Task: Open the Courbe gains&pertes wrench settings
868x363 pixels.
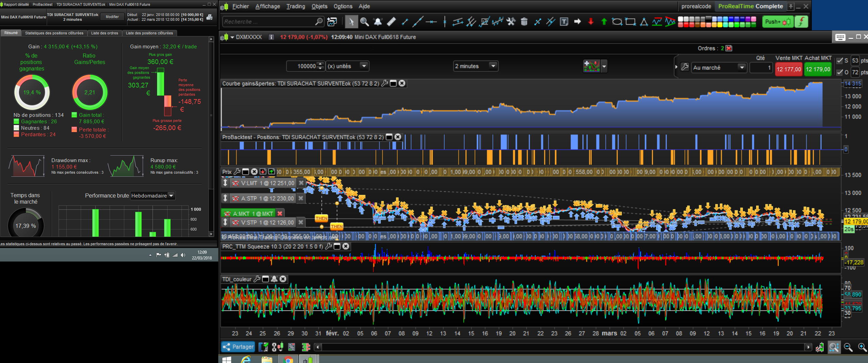Action: click(x=384, y=83)
